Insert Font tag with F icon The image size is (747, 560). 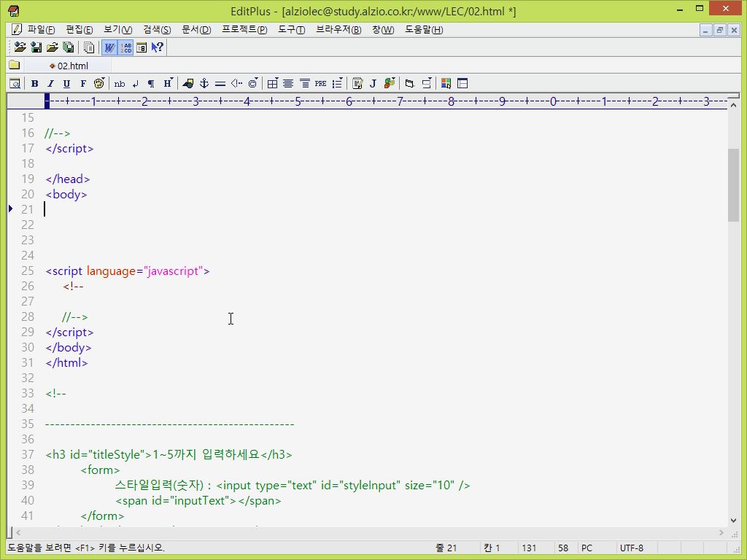[x=83, y=83]
